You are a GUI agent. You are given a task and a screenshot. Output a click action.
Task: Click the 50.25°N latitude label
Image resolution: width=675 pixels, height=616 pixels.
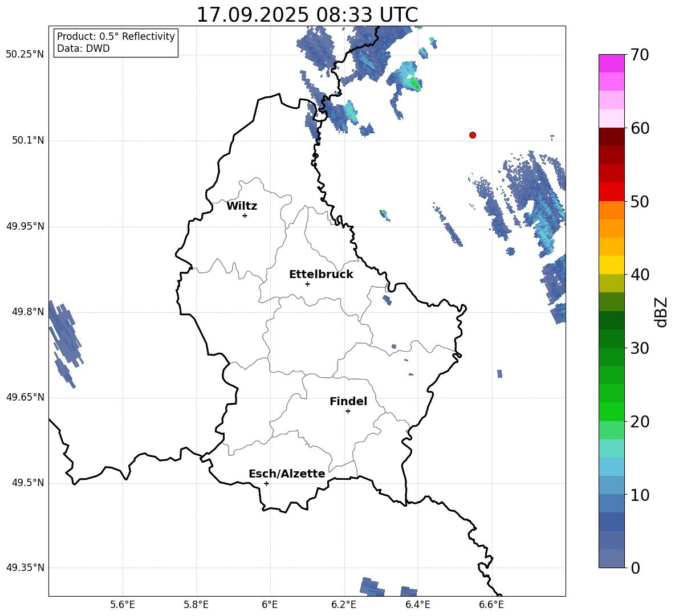click(x=25, y=55)
